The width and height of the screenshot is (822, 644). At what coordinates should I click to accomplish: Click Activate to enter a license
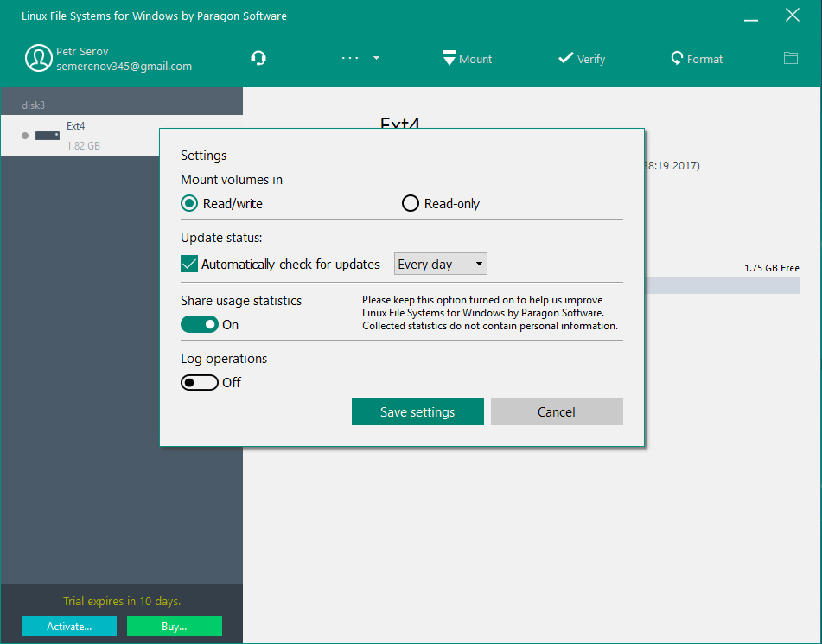click(68, 626)
